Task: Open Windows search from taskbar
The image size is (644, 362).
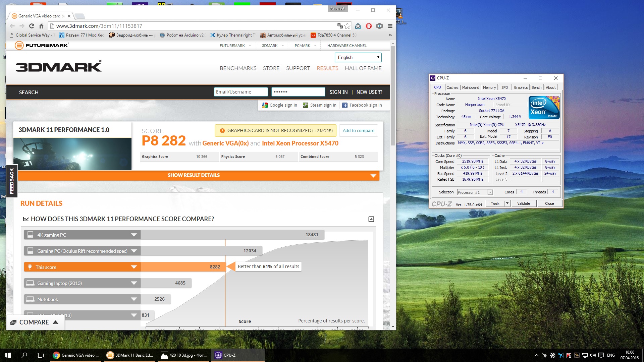Action: pyautogui.click(x=24, y=355)
